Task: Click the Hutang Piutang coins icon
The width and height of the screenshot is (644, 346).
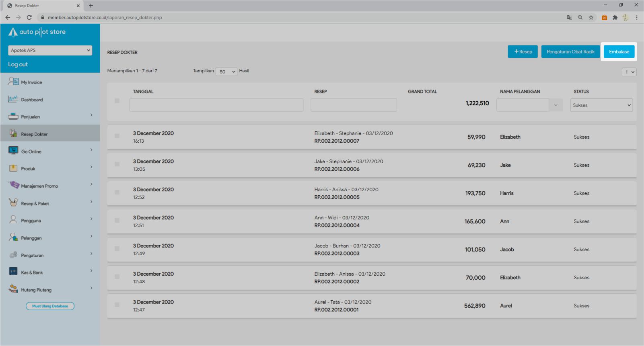Action: click(x=13, y=289)
